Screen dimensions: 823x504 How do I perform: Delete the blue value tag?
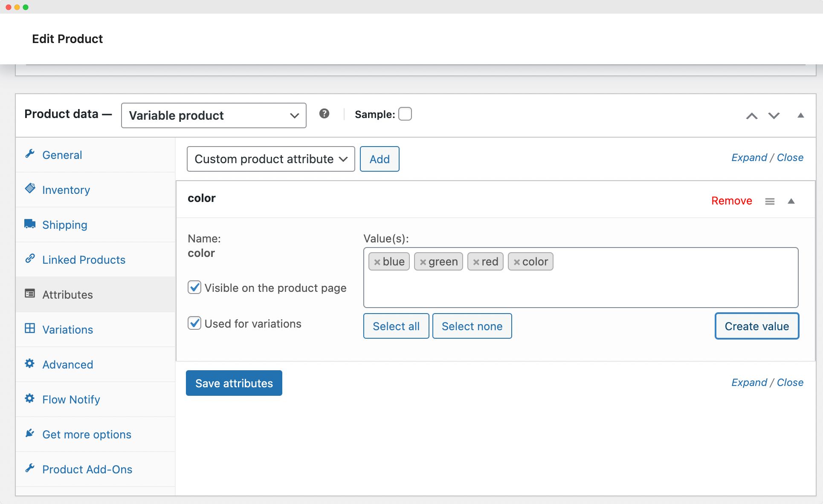click(377, 262)
